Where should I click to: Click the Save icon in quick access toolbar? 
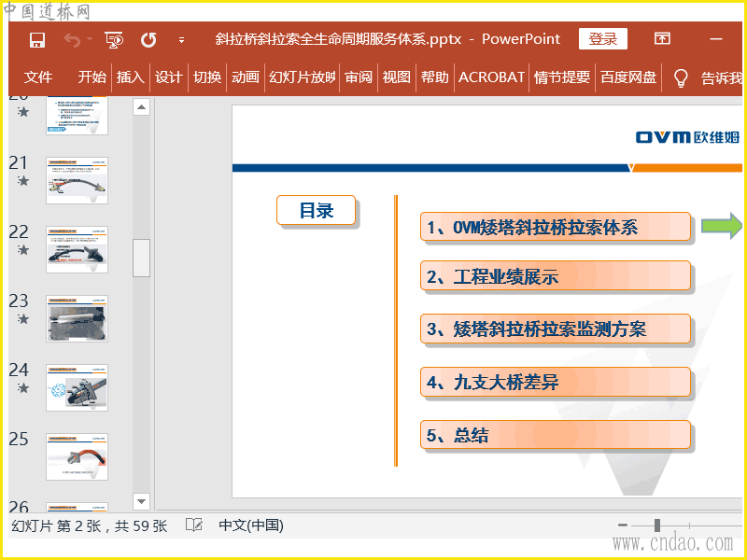coord(37,40)
